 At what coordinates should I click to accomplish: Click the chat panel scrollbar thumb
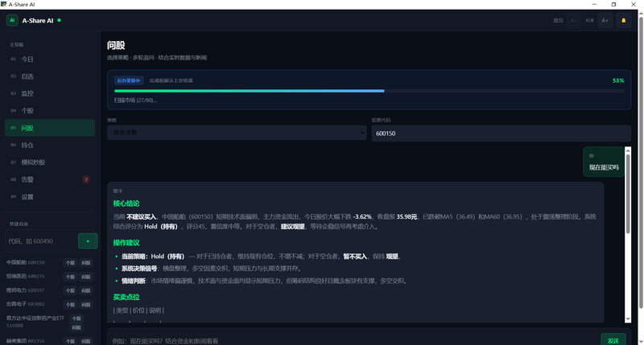(x=628, y=194)
